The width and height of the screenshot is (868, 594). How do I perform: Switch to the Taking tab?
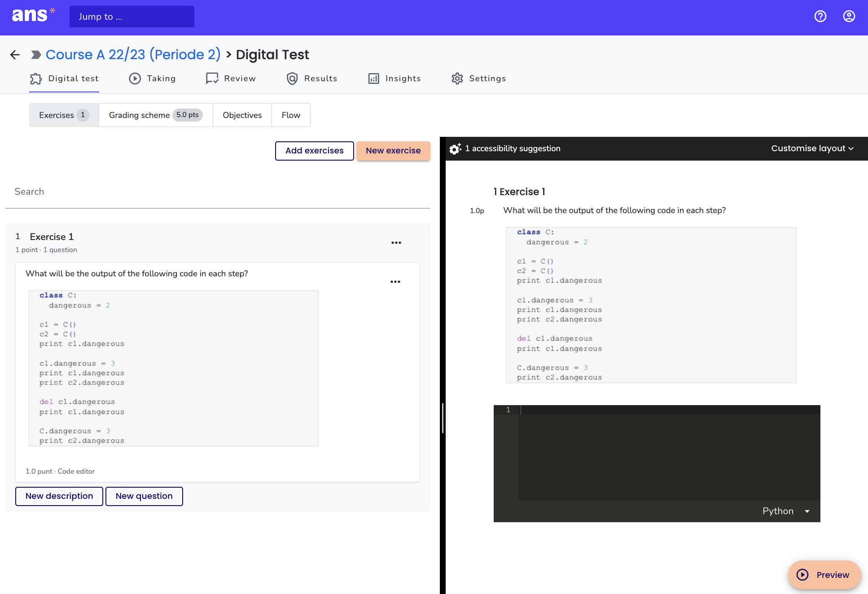click(152, 79)
